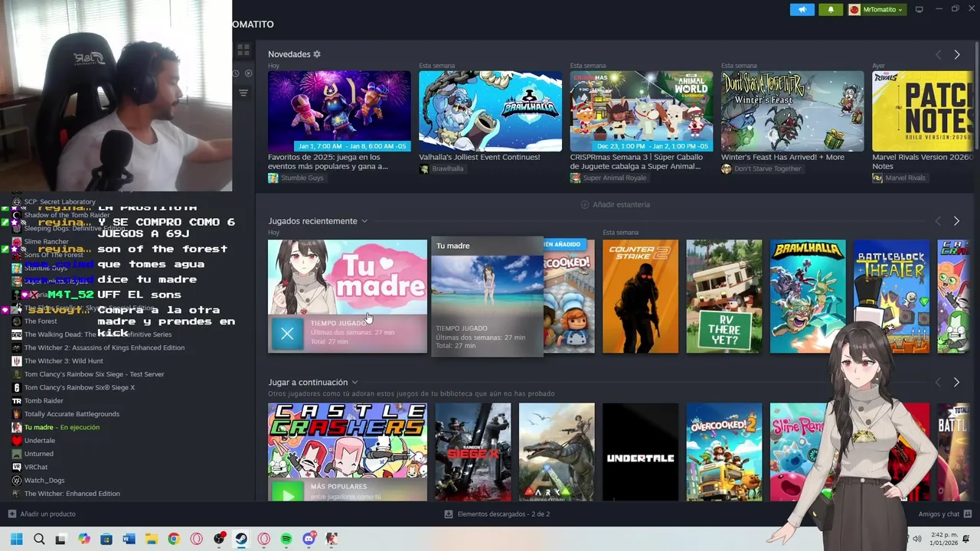Screen dimensions: 980x551
Task: Stop Tu madre with the blue X button
Action: click(287, 334)
